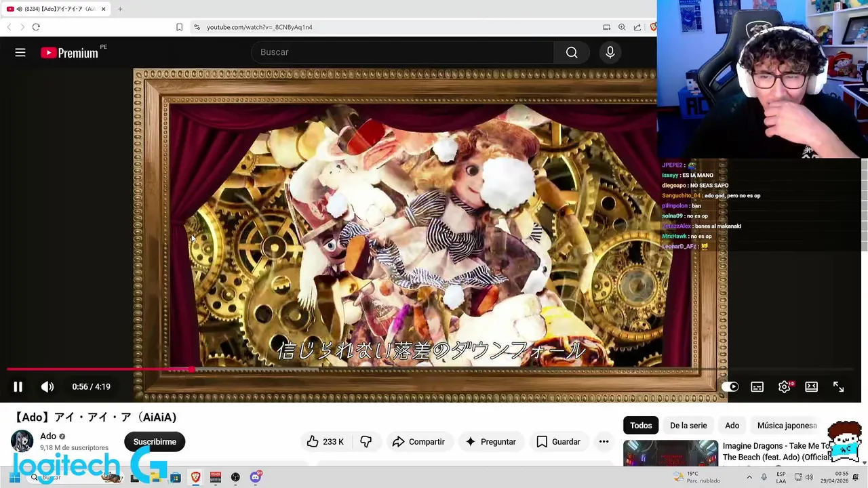Image resolution: width=868 pixels, height=488 pixels.
Task: Expand hidden system tray icons chevron
Action: (749, 478)
